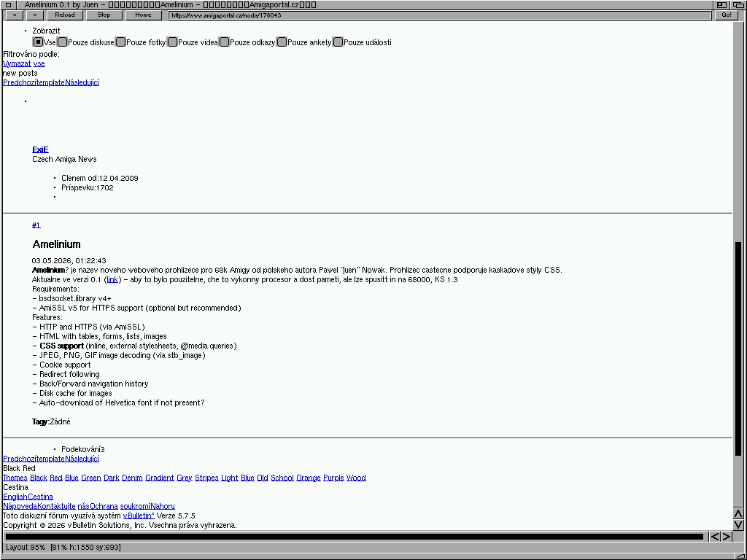The width and height of the screenshot is (747, 560).
Task: Open the 'Ochrana soukromí' link
Action: 120,506
